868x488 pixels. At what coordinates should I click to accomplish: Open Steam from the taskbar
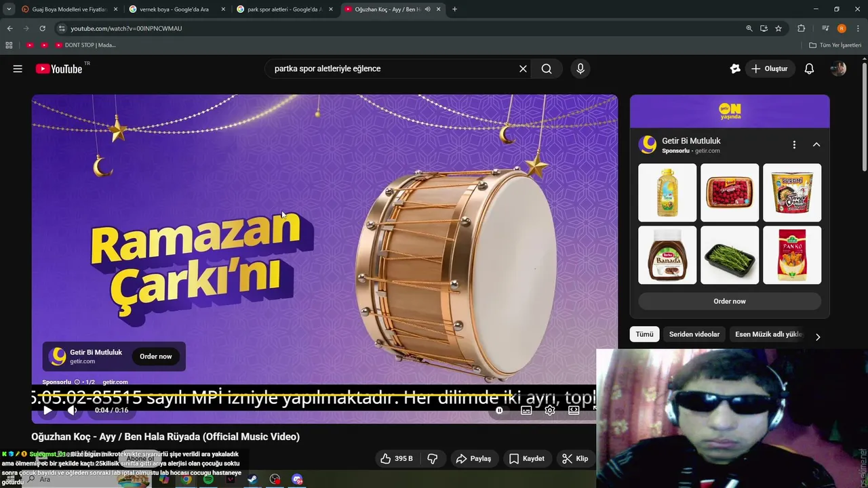point(252,479)
